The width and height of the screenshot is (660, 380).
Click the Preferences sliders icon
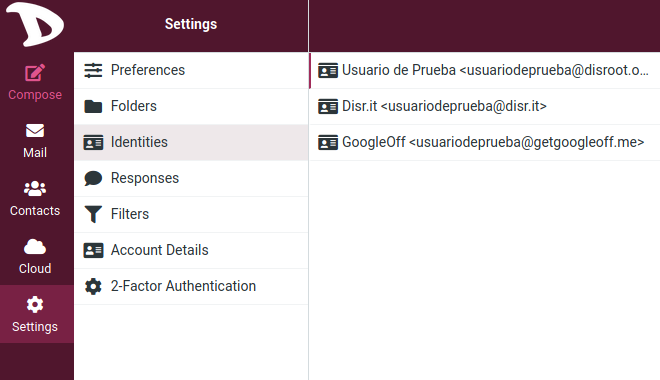[93, 70]
